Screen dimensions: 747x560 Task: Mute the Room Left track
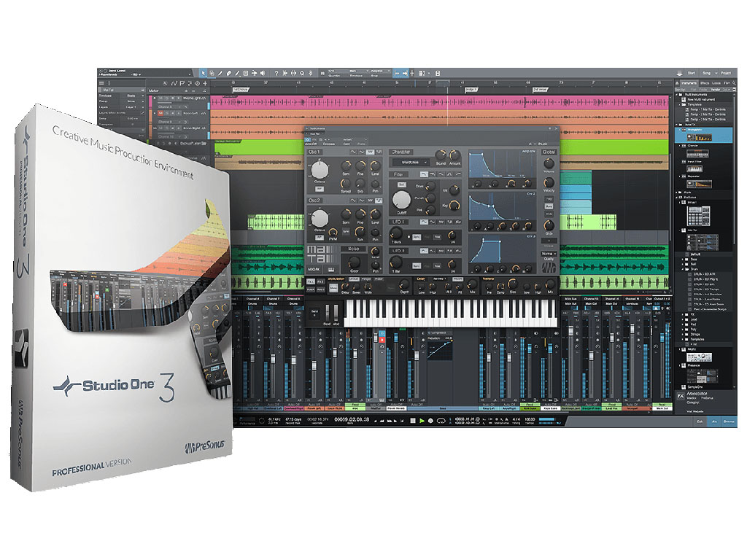click(x=160, y=113)
